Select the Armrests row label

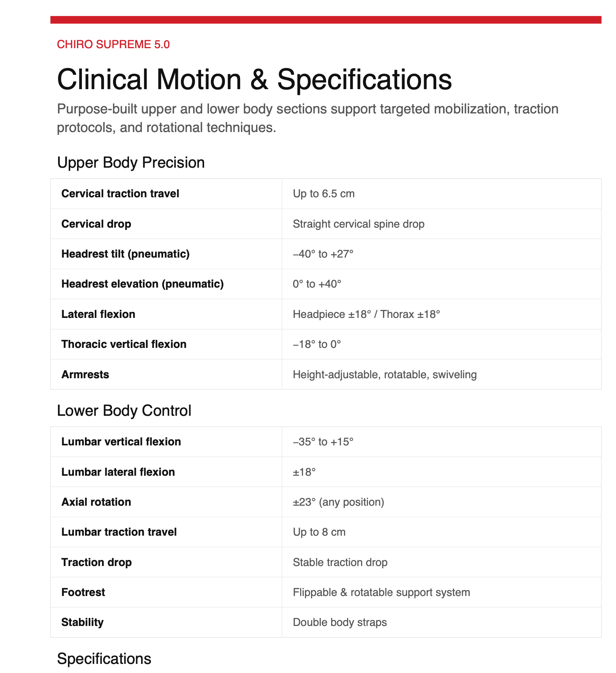point(85,374)
